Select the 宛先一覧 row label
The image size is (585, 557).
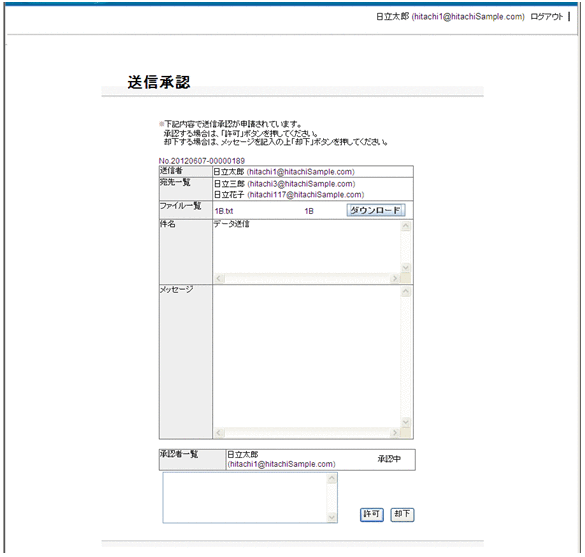click(175, 182)
